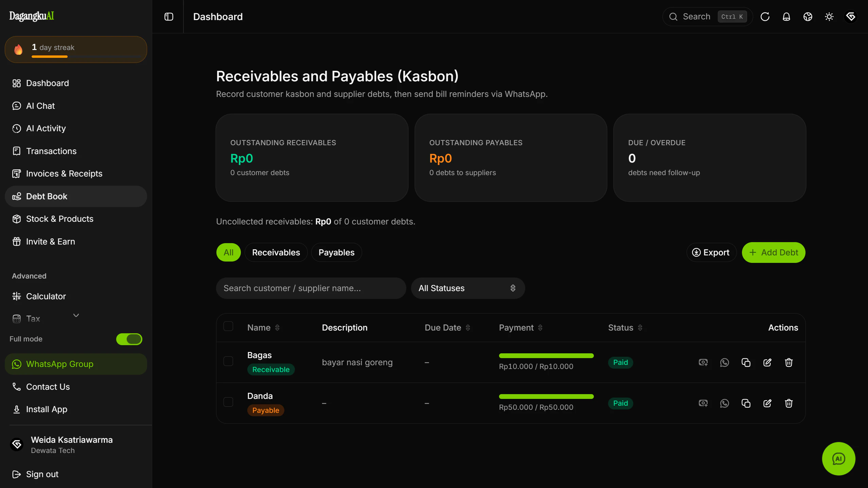Click Bagas payment progress bar
Viewport: 868px width, 488px height.
[546, 356]
